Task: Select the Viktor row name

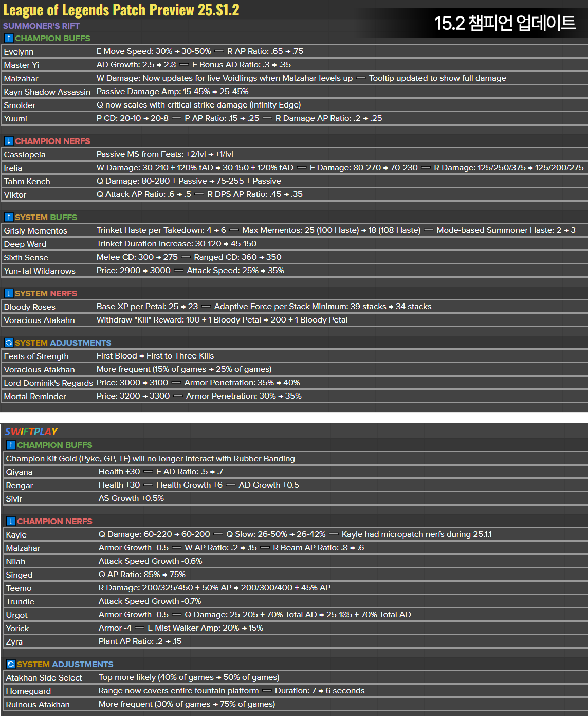Action: pos(15,194)
